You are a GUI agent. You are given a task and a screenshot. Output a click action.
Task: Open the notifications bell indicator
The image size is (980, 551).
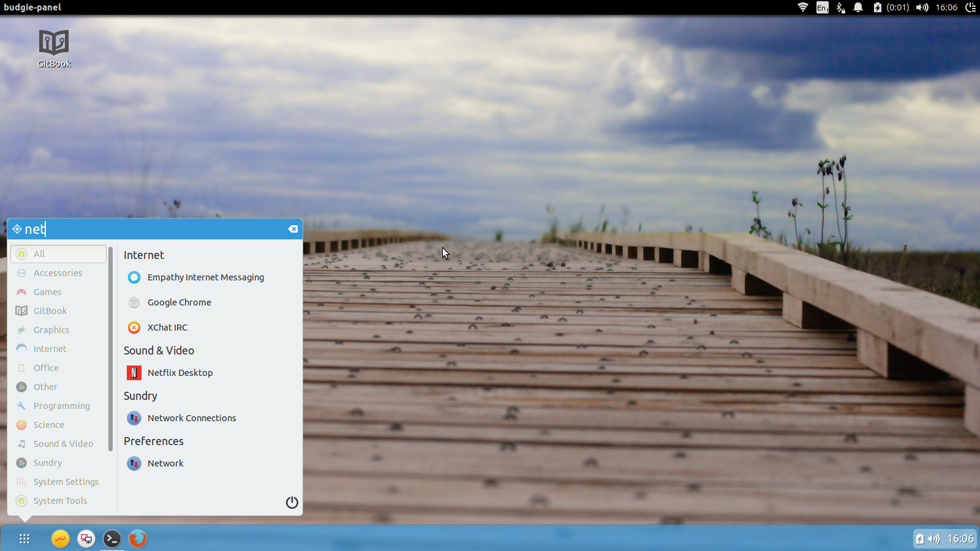(858, 7)
